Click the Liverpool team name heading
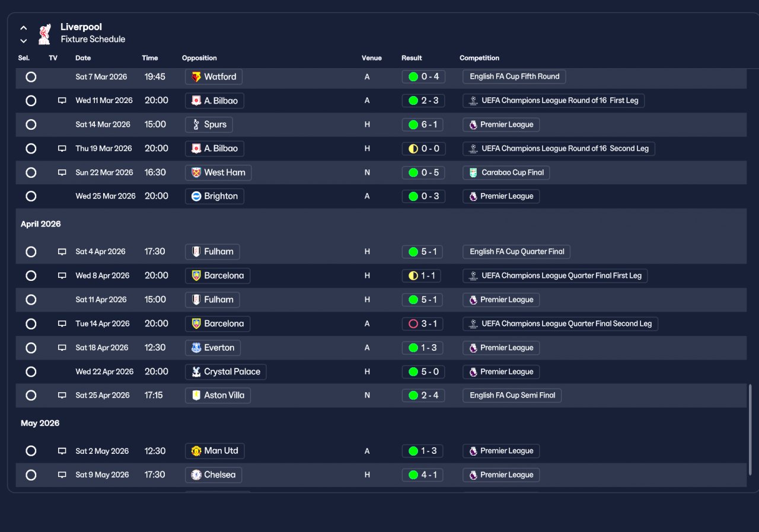The image size is (759, 532). tap(81, 27)
